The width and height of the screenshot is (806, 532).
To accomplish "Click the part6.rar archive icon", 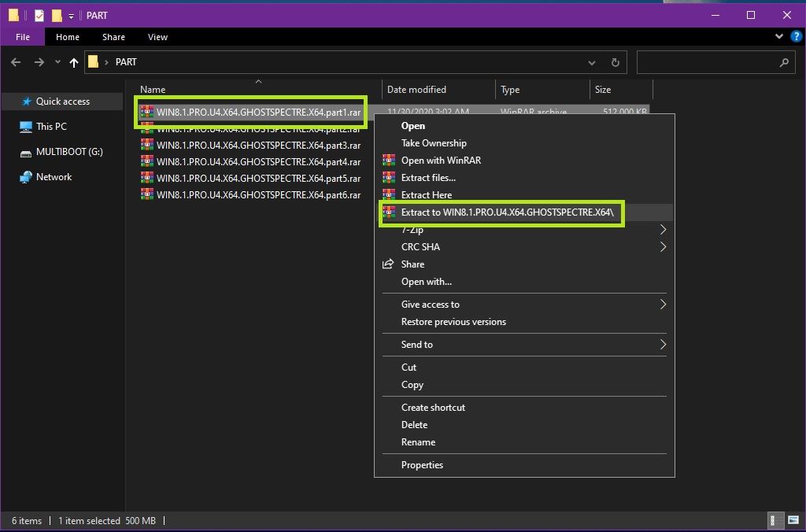I will 147,194.
